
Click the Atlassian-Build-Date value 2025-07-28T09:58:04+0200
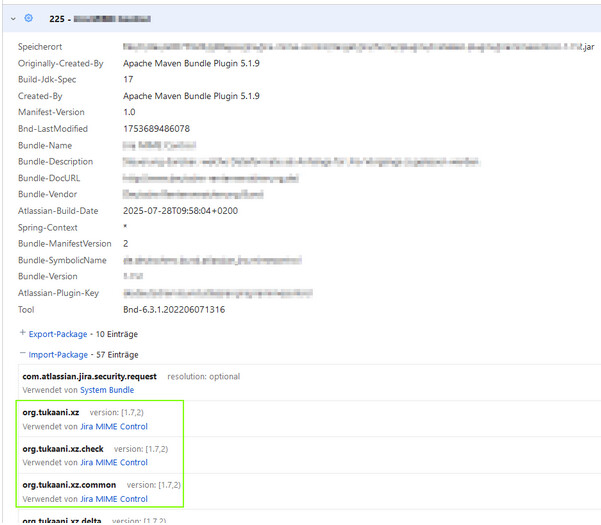tap(181, 211)
